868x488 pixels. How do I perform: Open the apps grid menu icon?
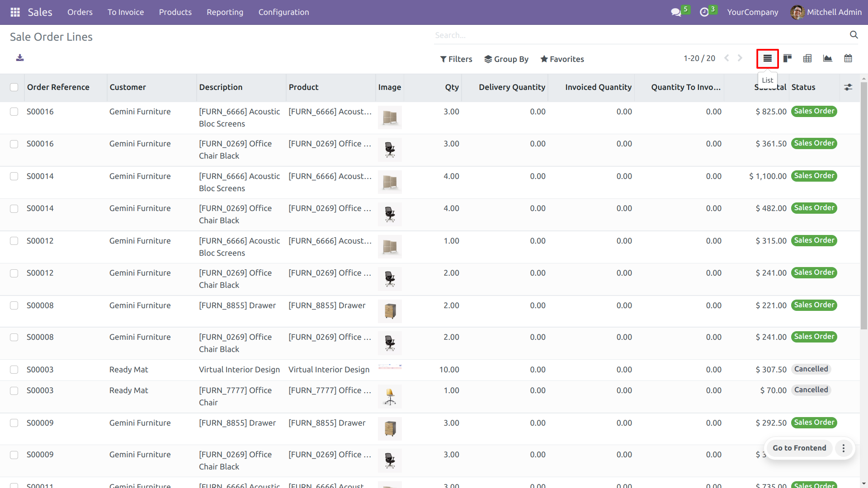point(15,12)
